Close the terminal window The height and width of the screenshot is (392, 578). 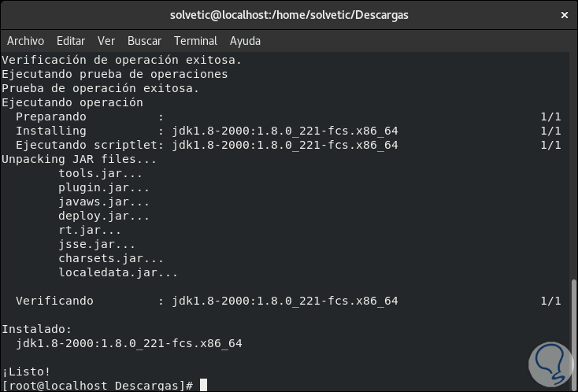coord(564,15)
